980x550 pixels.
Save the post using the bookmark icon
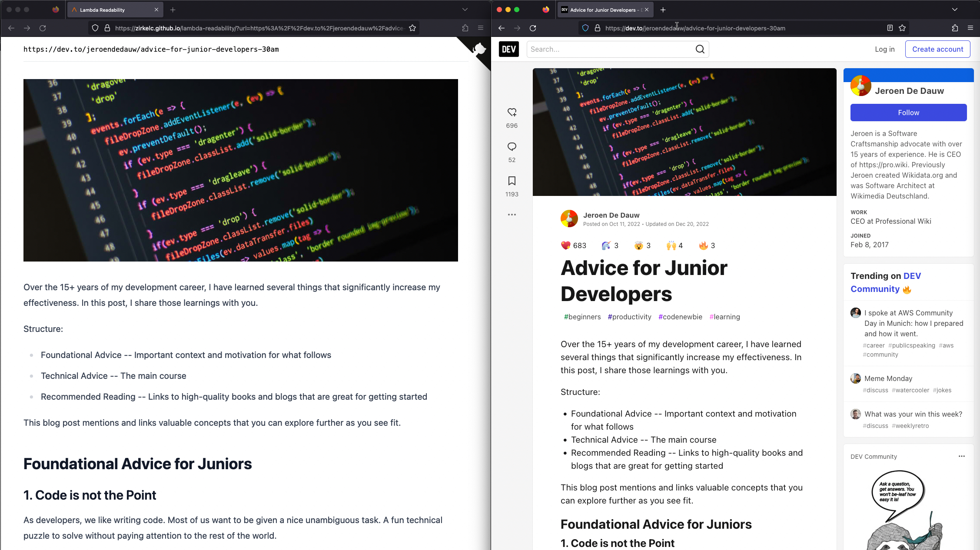(512, 181)
